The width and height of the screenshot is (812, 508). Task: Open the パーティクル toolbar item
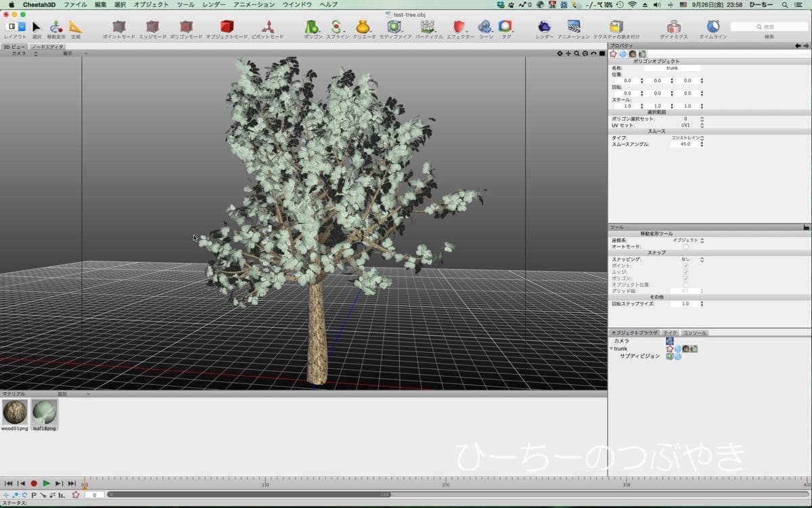[429, 27]
